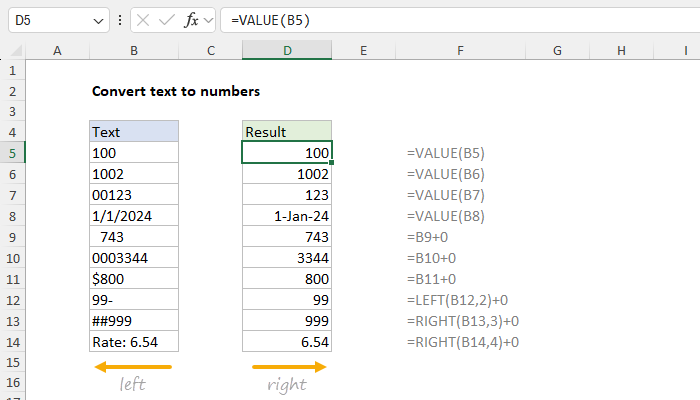Viewport: 700px width, 400px height.
Task: Click the text =B9+0
Action: pos(427,237)
